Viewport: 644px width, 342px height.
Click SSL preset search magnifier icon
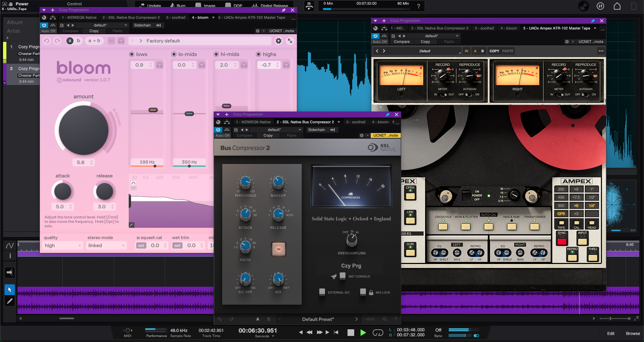click(x=384, y=319)
